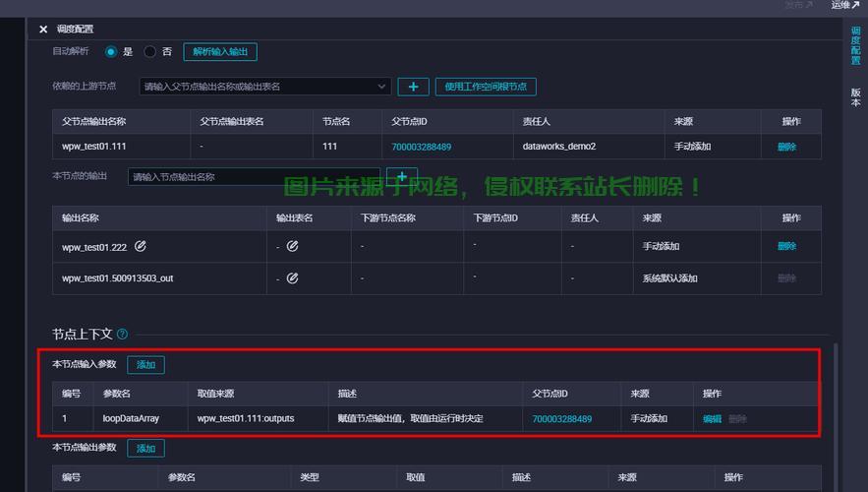Open the 调度配置 side tab

(855, 46)
